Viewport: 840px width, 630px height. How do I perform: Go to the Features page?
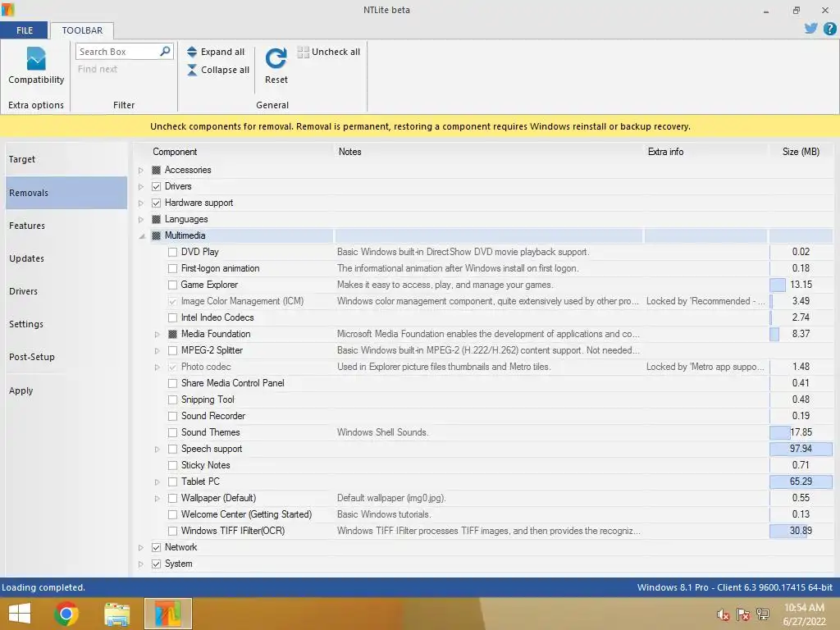click(66, 226)
